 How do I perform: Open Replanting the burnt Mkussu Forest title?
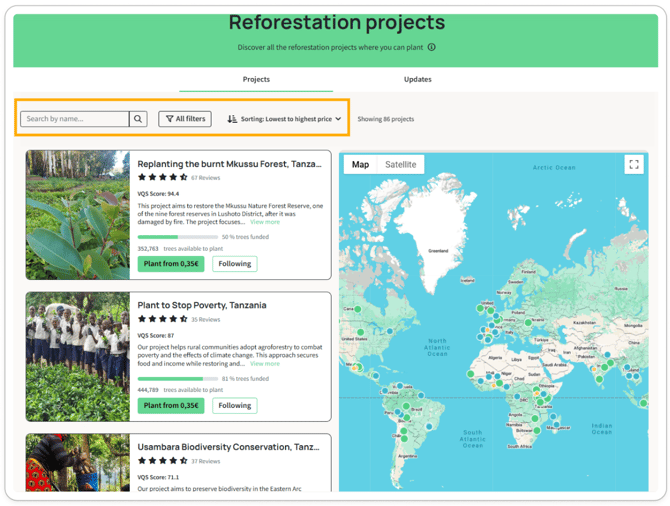pyautogui.click(x=229, y=164)
